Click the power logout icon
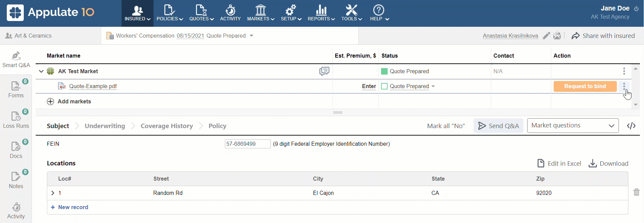The width and height of the screenshot is (644, 223). pos(636,8)
